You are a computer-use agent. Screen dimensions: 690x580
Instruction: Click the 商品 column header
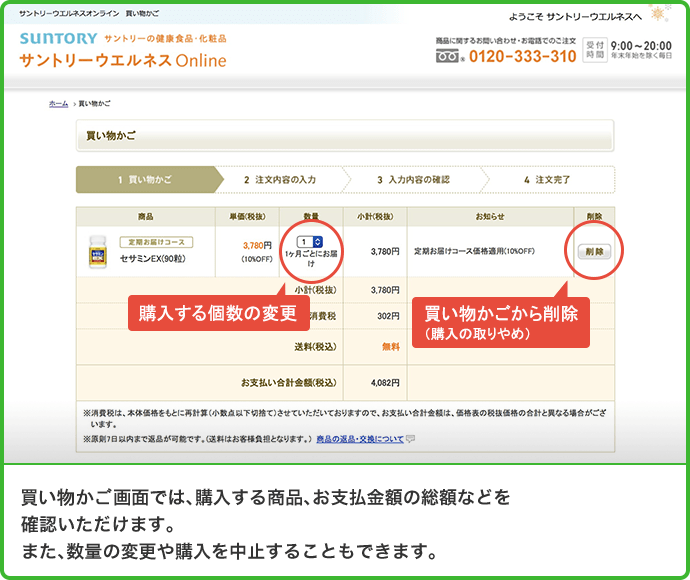point(146,217)
